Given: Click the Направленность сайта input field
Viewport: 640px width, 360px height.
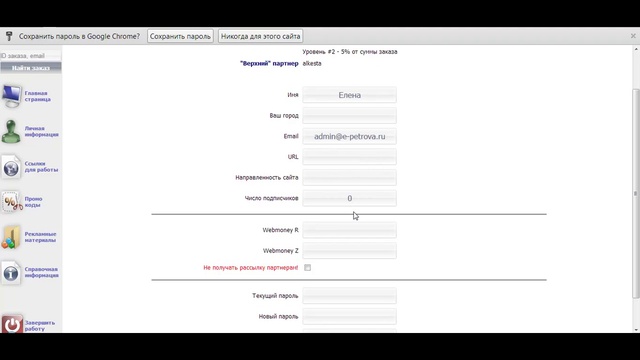Looking at the screenshot, I should pos(349,178).
